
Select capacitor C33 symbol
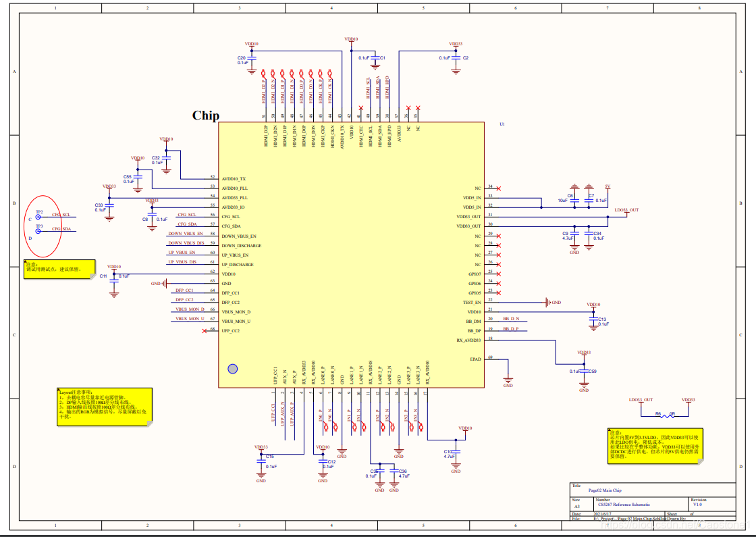coord(109,205)
